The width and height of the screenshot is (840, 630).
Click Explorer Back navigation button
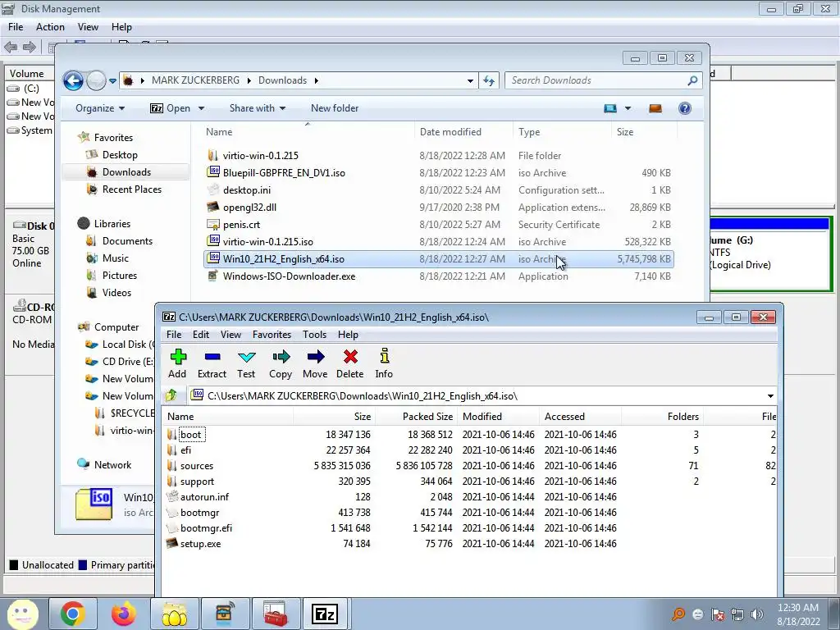(73, 81)
